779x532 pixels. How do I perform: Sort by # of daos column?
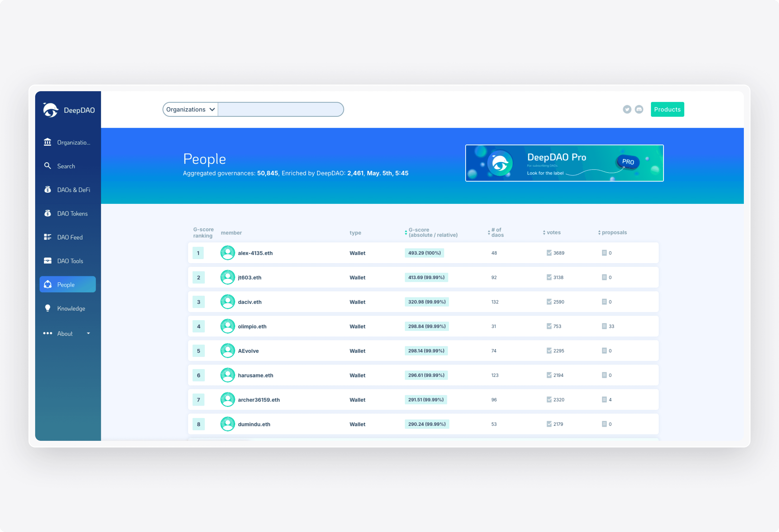pyautogui.click(x=495, y=232)
